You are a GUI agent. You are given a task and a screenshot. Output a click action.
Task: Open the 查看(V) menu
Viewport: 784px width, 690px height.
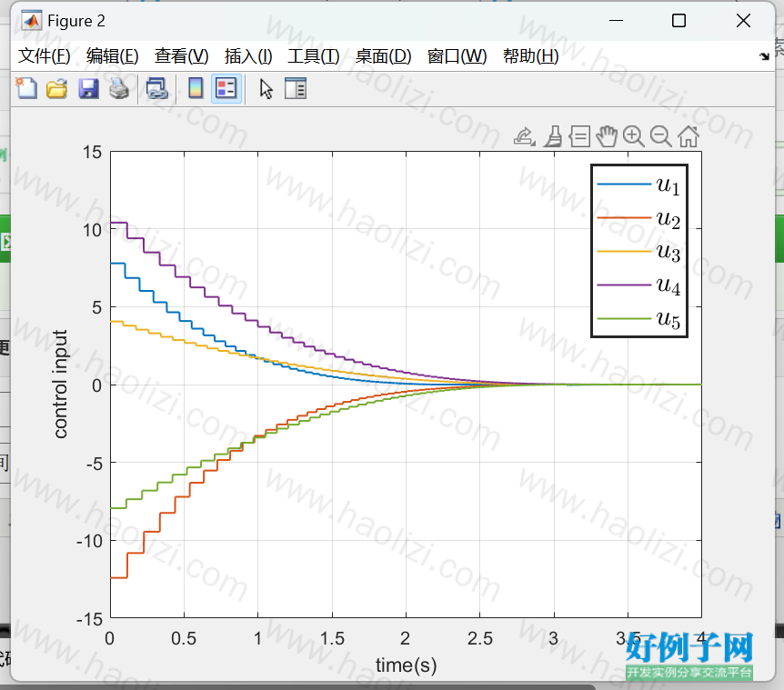(x=182, y=56)
